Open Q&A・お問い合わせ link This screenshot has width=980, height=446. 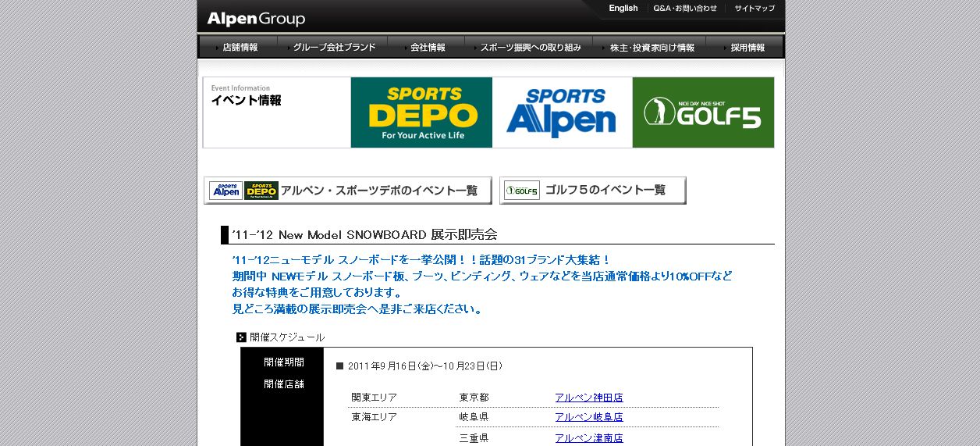[685, 9]
